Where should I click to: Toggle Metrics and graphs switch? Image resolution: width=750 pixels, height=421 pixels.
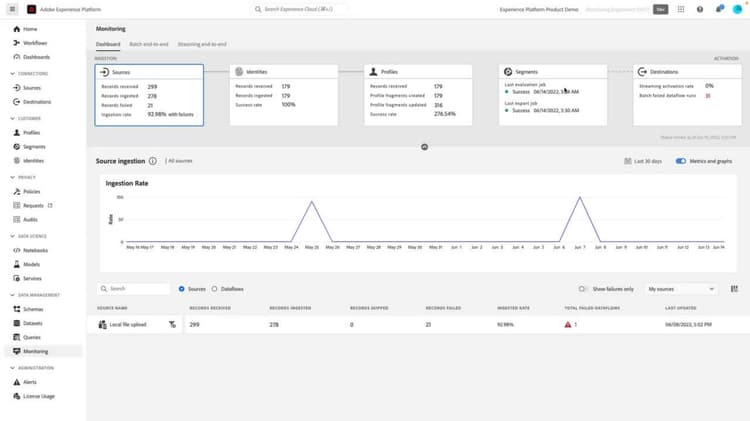click(681, 161)
